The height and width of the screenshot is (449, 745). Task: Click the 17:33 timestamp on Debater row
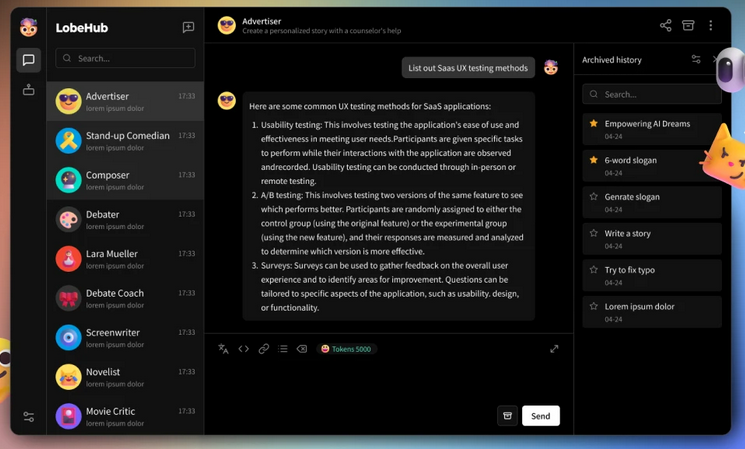pyautogui.click(x=187, y=214)
